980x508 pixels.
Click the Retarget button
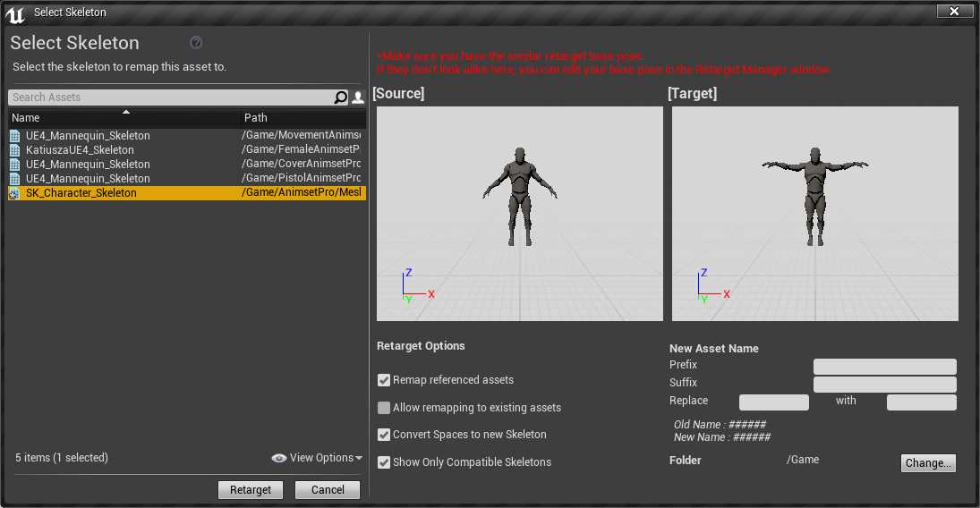coord(250,490)
